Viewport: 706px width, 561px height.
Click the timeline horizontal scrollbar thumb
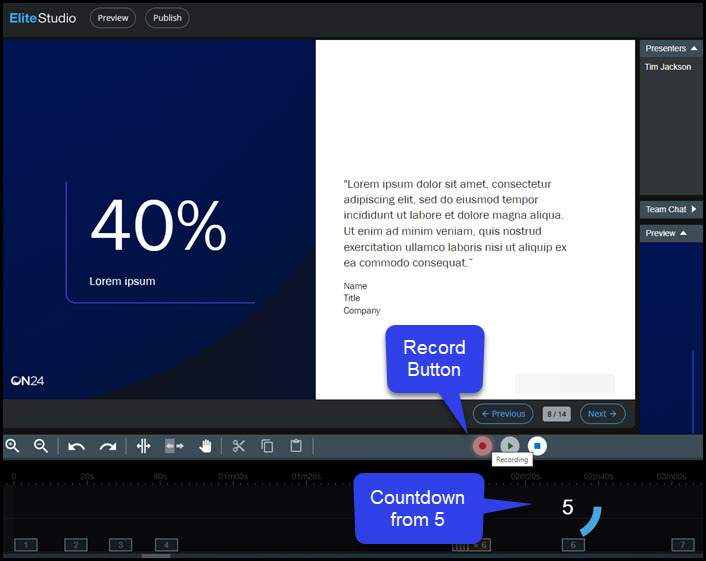coord(156,556)
